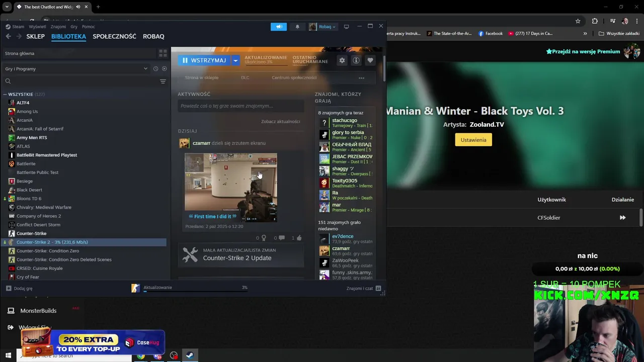Viewport: 644px width, 362px height.
Task: Select Counter-Strike 2 in library list
Action: tap(85, 242)
